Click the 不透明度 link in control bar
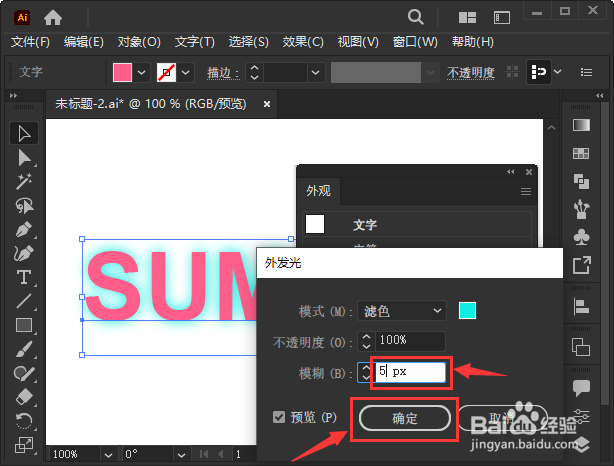 [x=471, y=72]
